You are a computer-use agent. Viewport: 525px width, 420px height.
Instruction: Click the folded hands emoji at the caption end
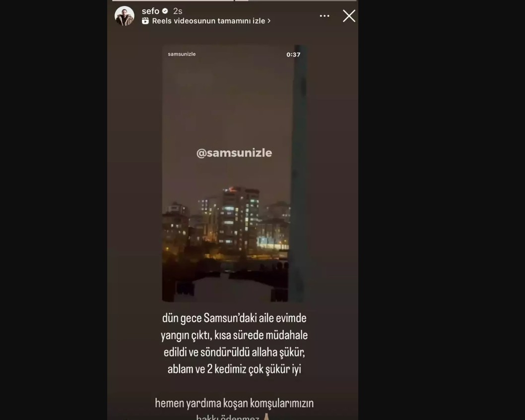266,417
